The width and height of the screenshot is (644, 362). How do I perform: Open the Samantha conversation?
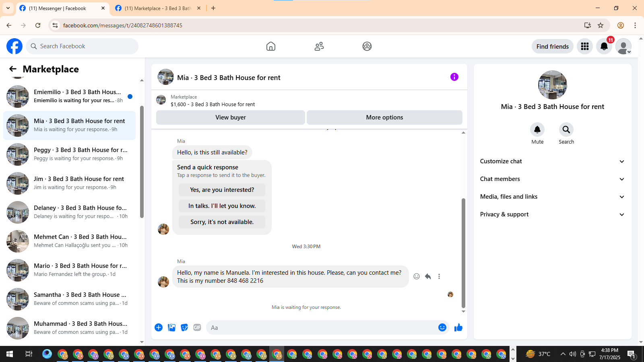pyautogui.click(x=69, y=299)
